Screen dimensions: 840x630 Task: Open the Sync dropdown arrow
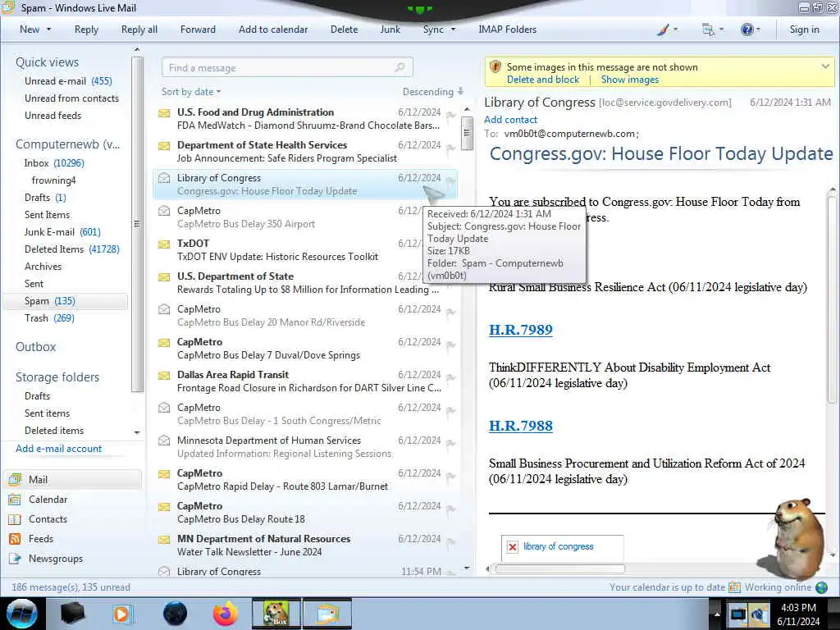coord(453,30)
